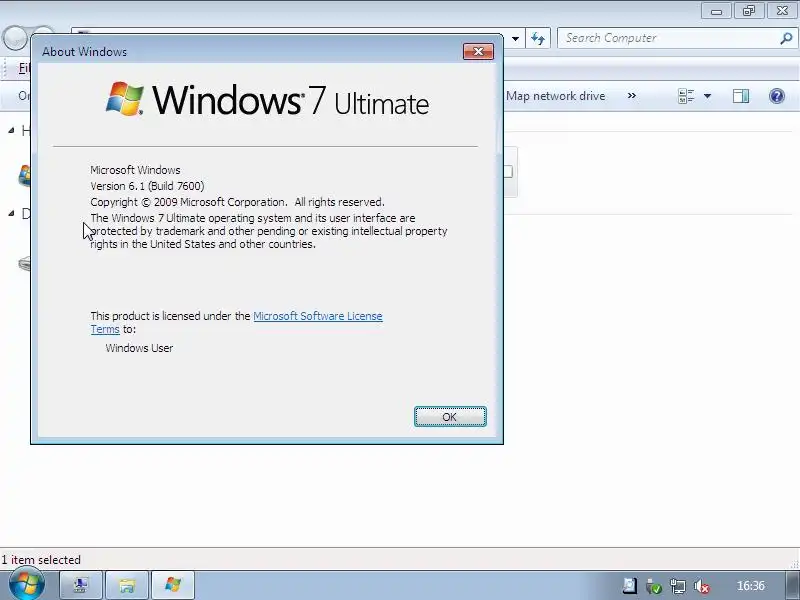Click Map network drive in Explorer toolbar
Viewport: 800px width, 600px height.
pyautogui.click(x=555, y=96)
